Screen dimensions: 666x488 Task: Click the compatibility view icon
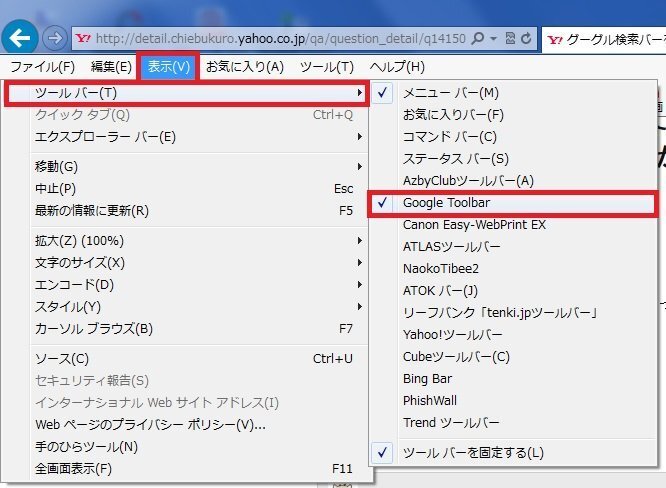coord(510,39)
